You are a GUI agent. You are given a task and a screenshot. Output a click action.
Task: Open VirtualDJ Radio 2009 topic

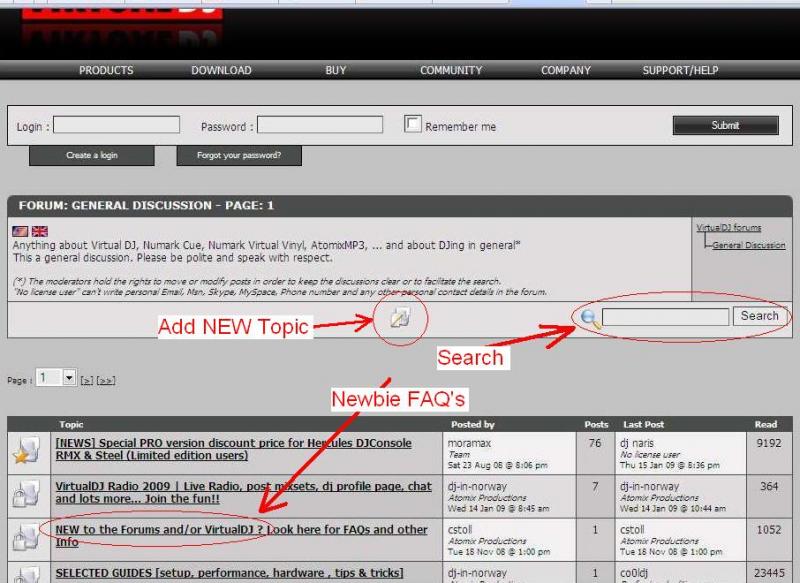pyautogui.click(x=243, y=493)
